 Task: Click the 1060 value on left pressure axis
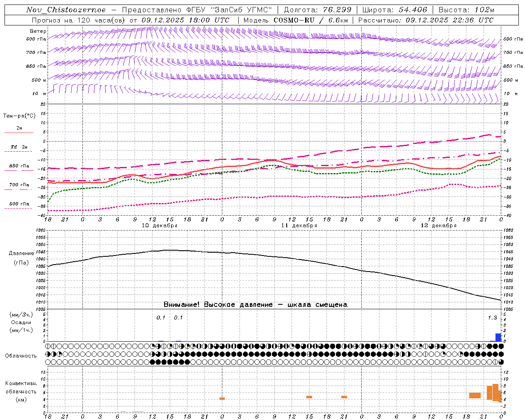40,231
